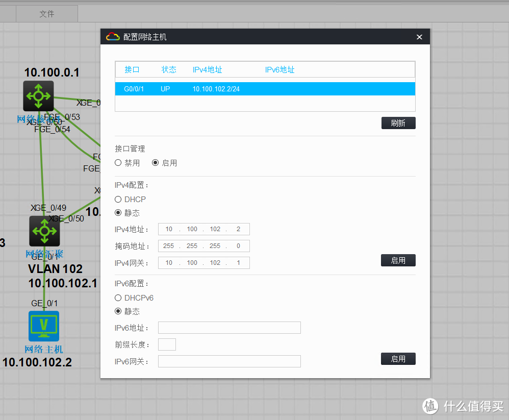This screenshot has height=420, width=509.
Task: Close the 配置网络主机 dialog
Action: pos(419,37)
